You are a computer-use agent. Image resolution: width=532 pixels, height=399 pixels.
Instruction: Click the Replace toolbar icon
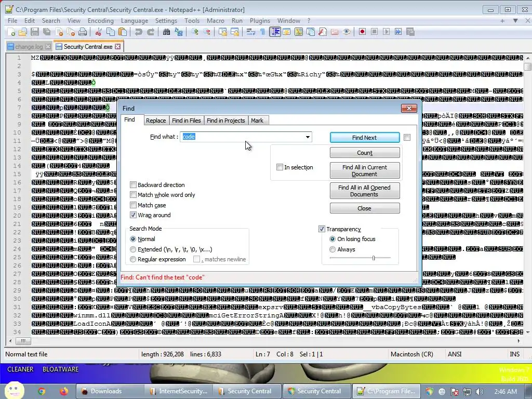(x=179, y=32)
